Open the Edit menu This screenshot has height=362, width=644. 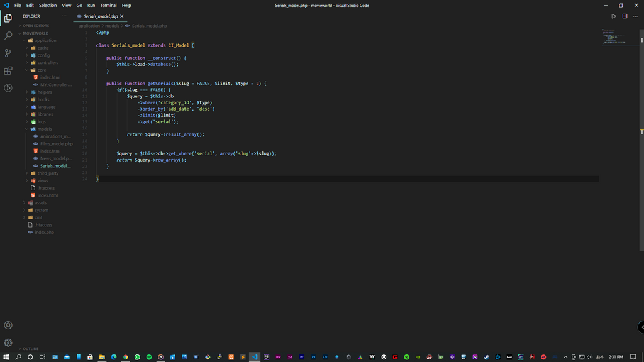point(30,5)
